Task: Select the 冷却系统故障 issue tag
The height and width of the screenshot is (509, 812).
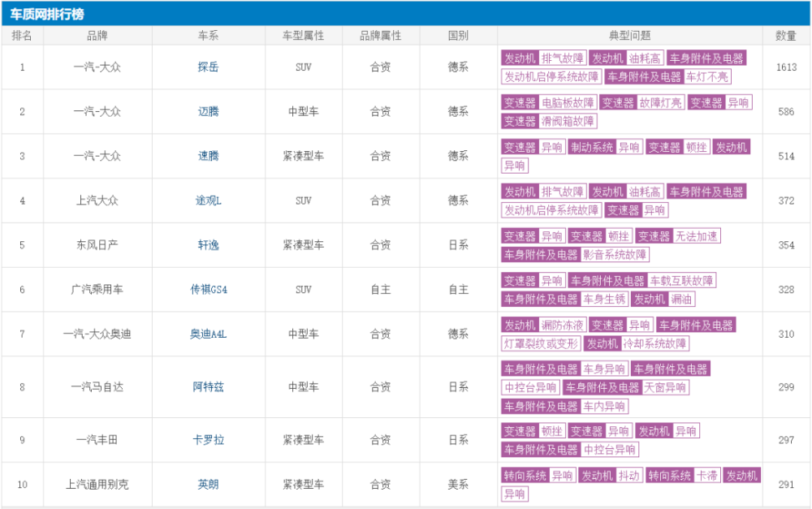Action: click(654, 344)
